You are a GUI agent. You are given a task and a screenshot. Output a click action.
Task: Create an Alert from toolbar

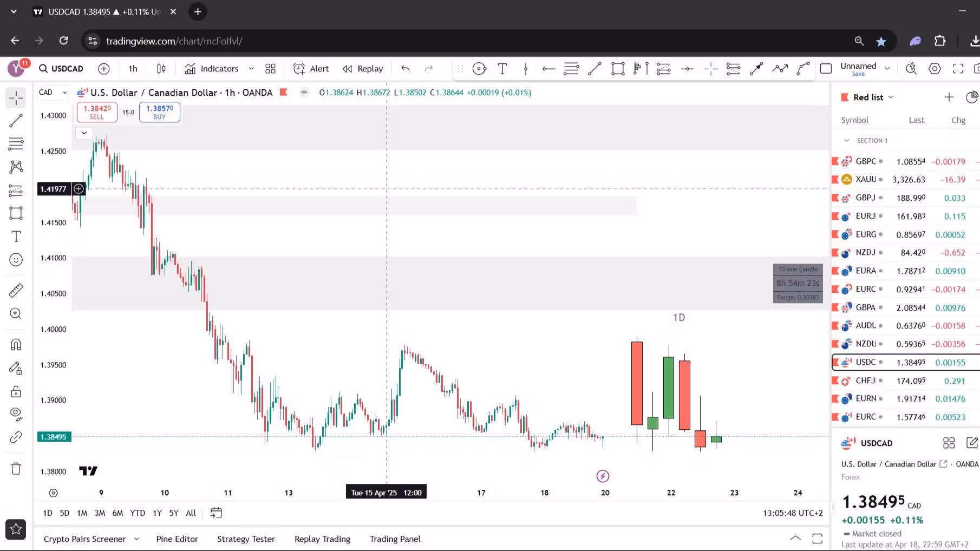pos(311,69)
